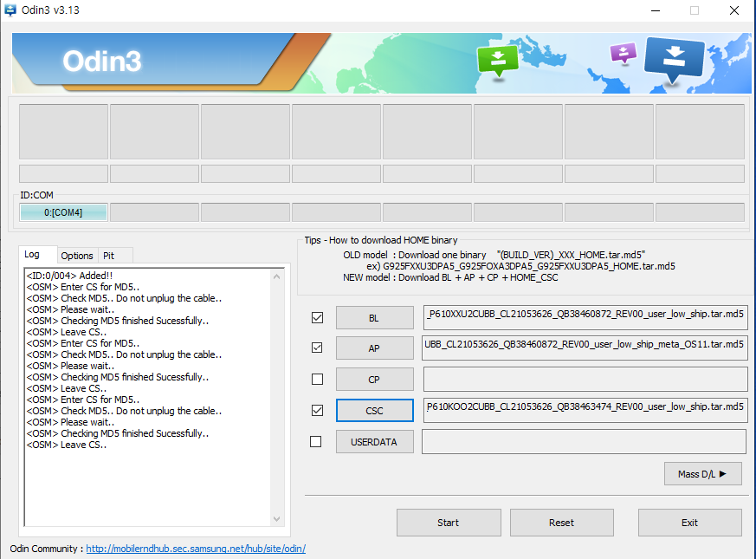Click the log scrollbar down arrow
The width and height of the screenshot is (756, 559).
[277, 519]
